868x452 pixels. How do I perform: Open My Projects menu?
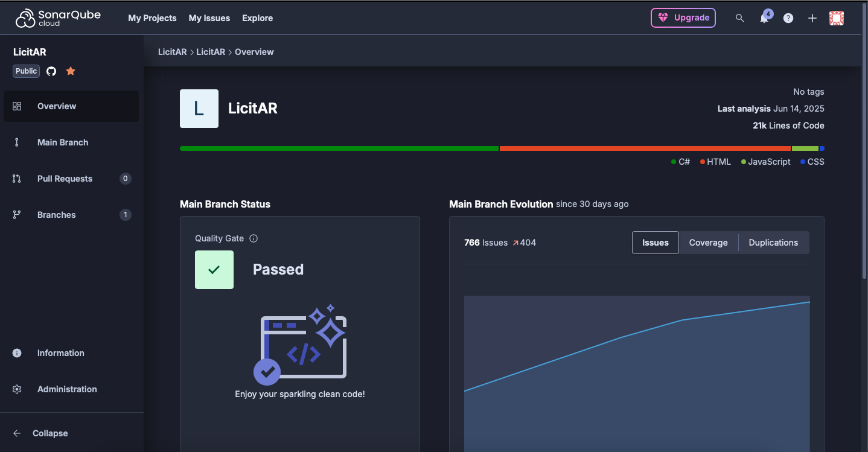[x=152, y=18]
